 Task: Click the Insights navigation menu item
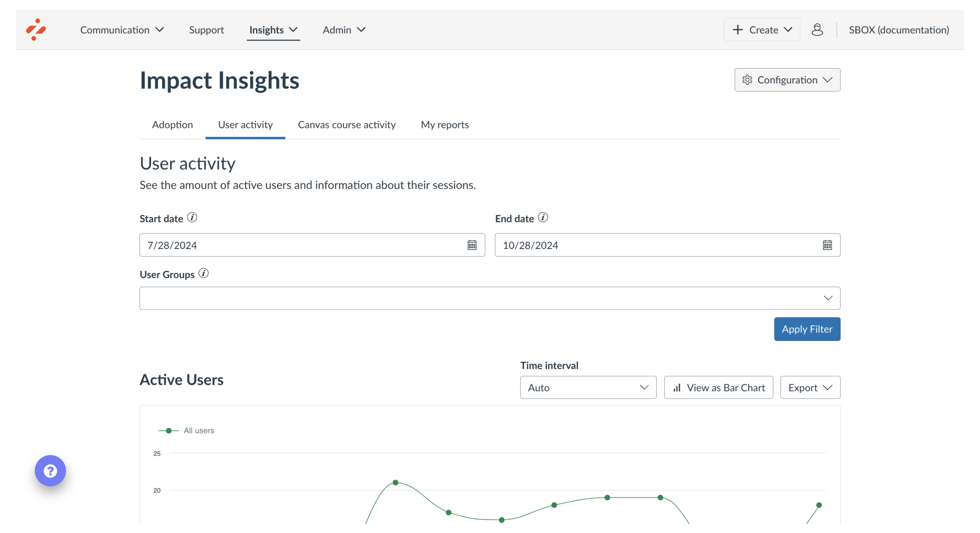coord(267,29)
